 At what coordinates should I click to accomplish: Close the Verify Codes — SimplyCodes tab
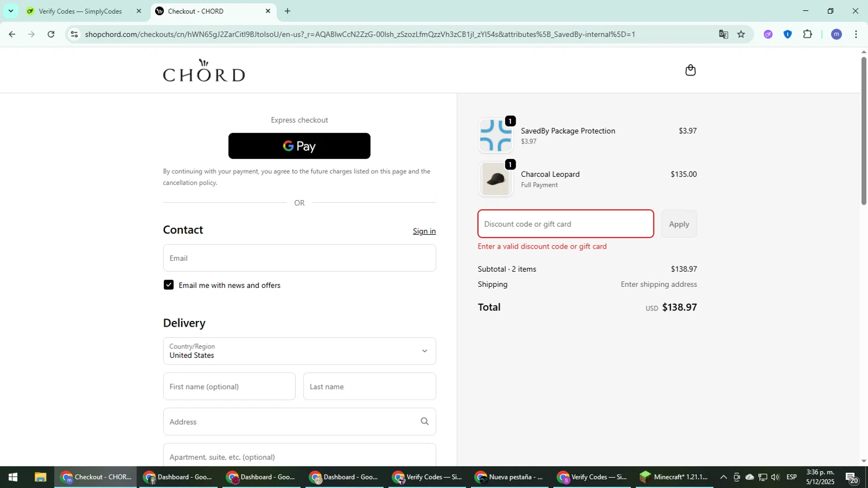coord(138,11)
